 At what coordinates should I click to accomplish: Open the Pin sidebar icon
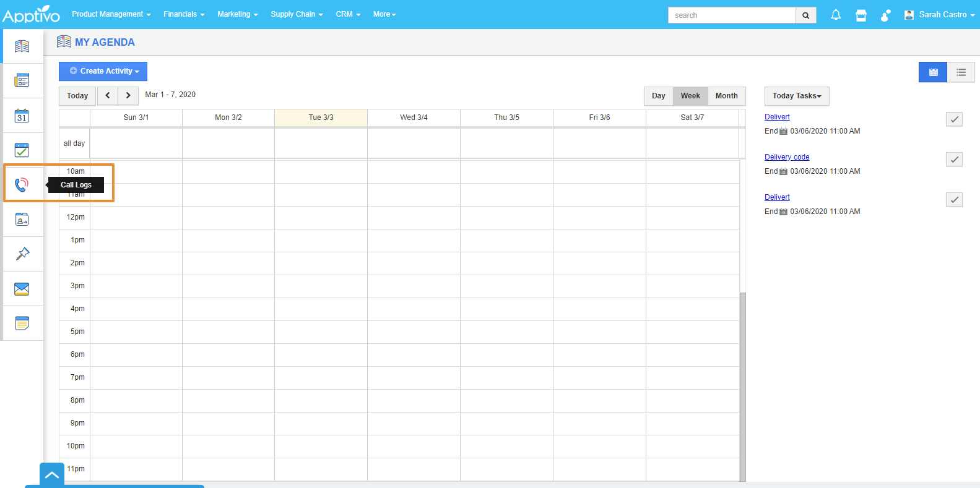[x=22, y=254]
